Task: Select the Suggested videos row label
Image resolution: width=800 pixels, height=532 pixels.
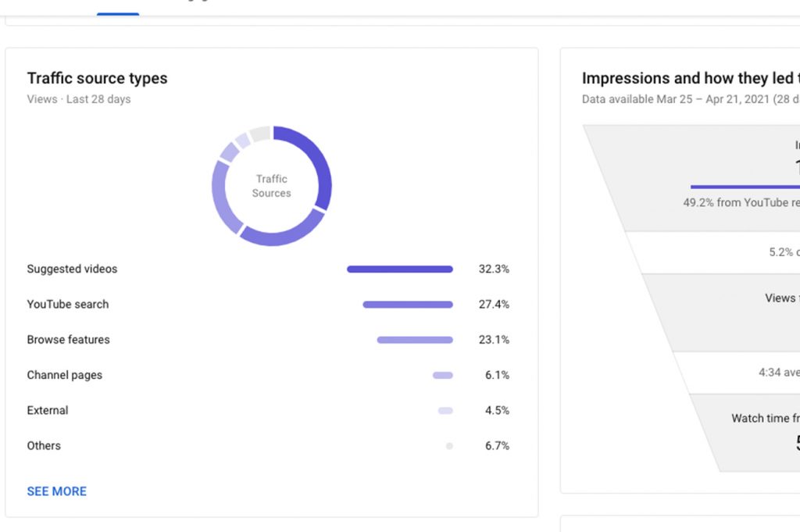Action: pos(72,269)
